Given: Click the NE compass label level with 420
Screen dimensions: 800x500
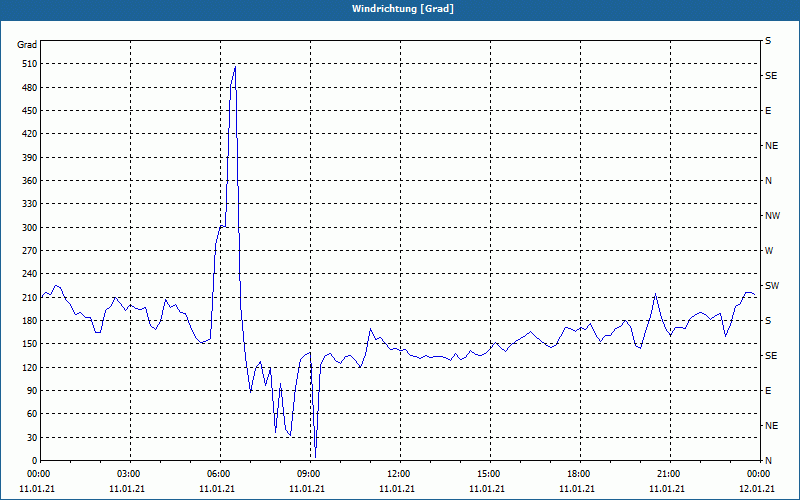Looking at the screenshot, I should coord(771,146).
